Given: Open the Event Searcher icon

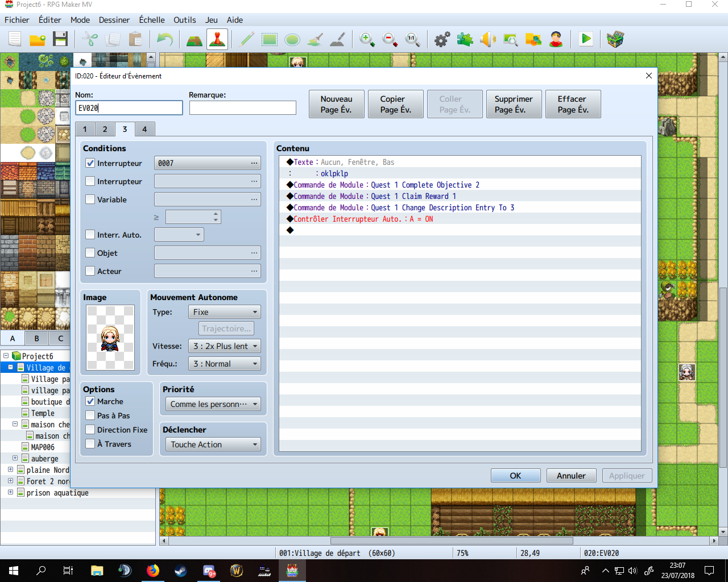Looking at the screenshot, I should (511, 39).
